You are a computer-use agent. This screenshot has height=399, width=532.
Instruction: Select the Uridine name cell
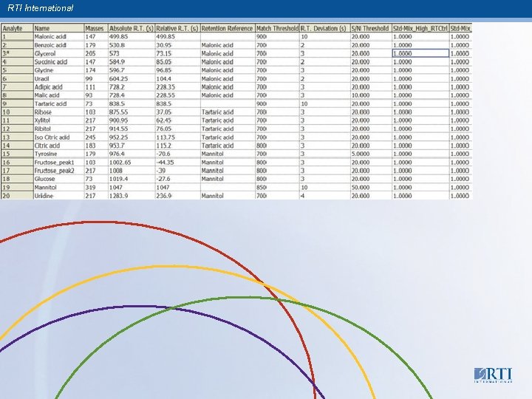coord(58,196)
